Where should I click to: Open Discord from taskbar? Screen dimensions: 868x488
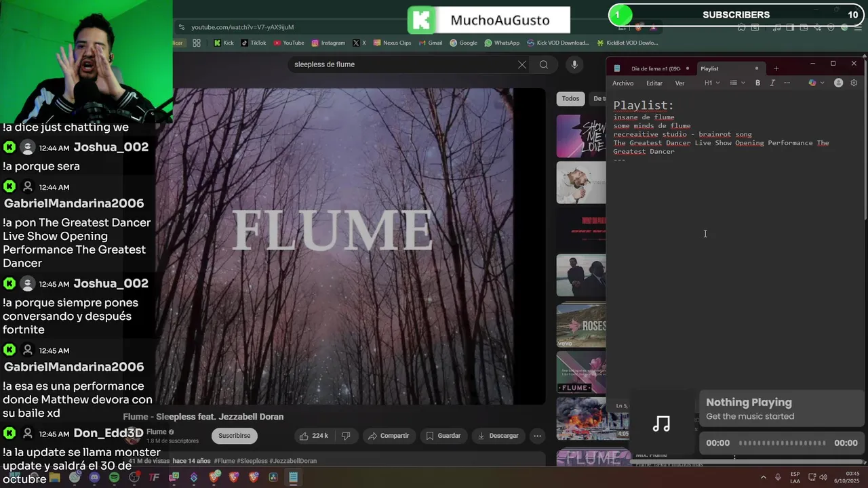pos(94,477)
